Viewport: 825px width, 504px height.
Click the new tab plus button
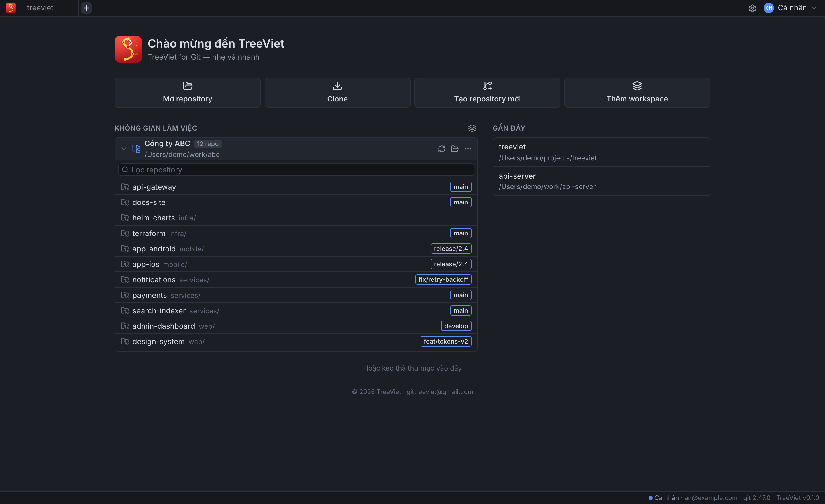click(87, 8)
